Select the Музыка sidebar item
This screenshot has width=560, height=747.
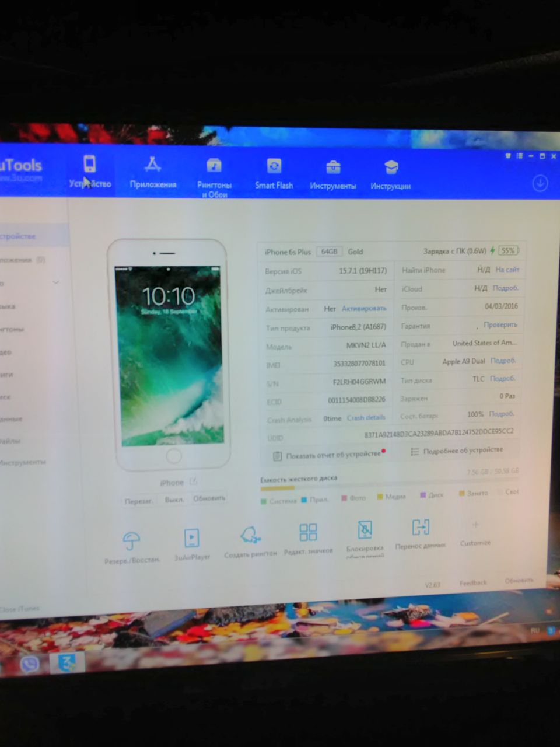point(8,306)
